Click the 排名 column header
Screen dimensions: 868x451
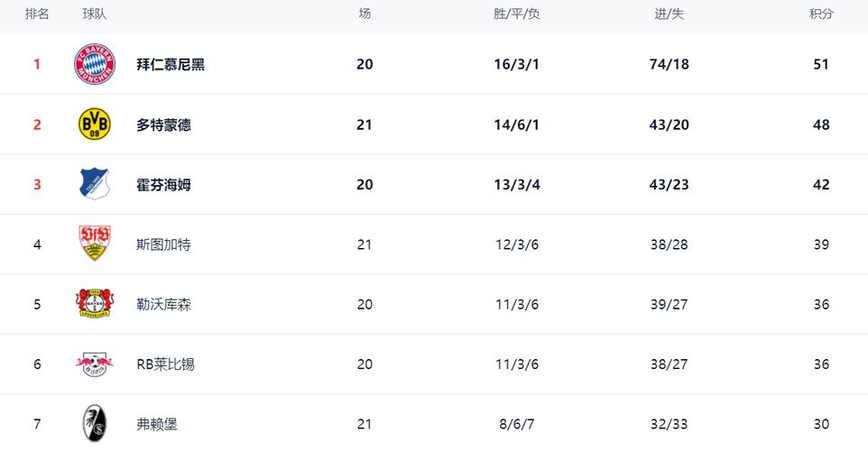37,14
